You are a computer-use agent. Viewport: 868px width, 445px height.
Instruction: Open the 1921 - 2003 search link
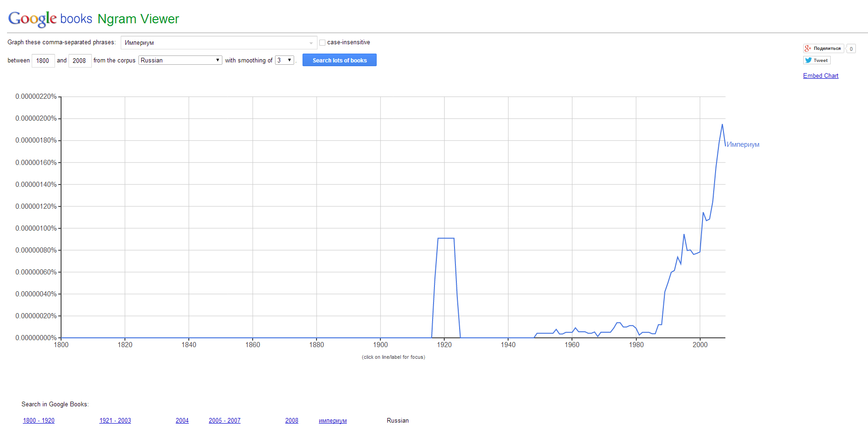coord(115,420)
